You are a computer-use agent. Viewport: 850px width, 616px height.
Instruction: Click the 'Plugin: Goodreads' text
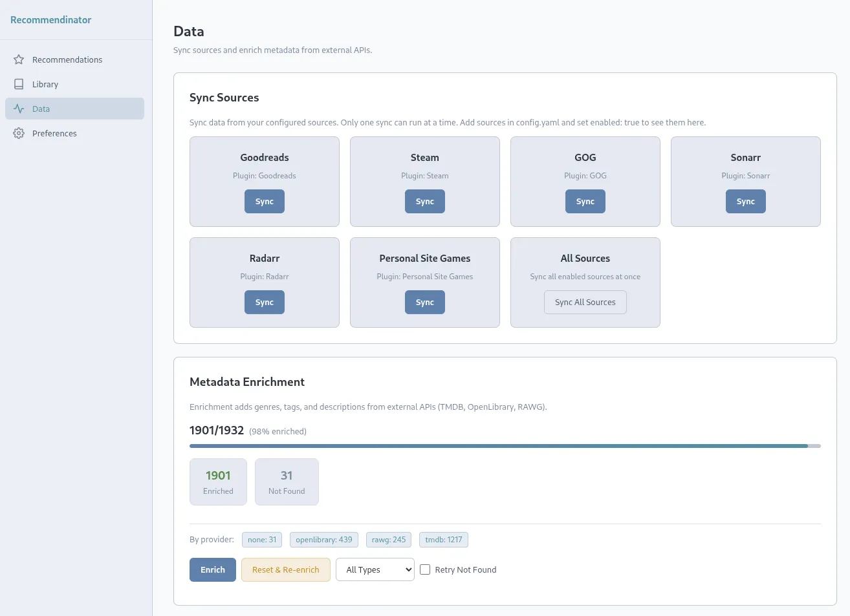click(265, 176)
